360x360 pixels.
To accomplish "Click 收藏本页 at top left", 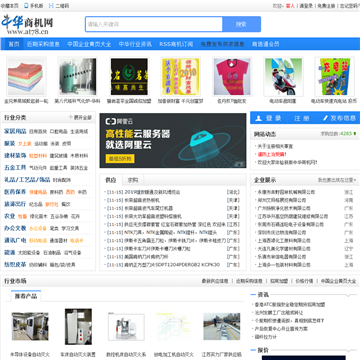I will tap(10, 6).
